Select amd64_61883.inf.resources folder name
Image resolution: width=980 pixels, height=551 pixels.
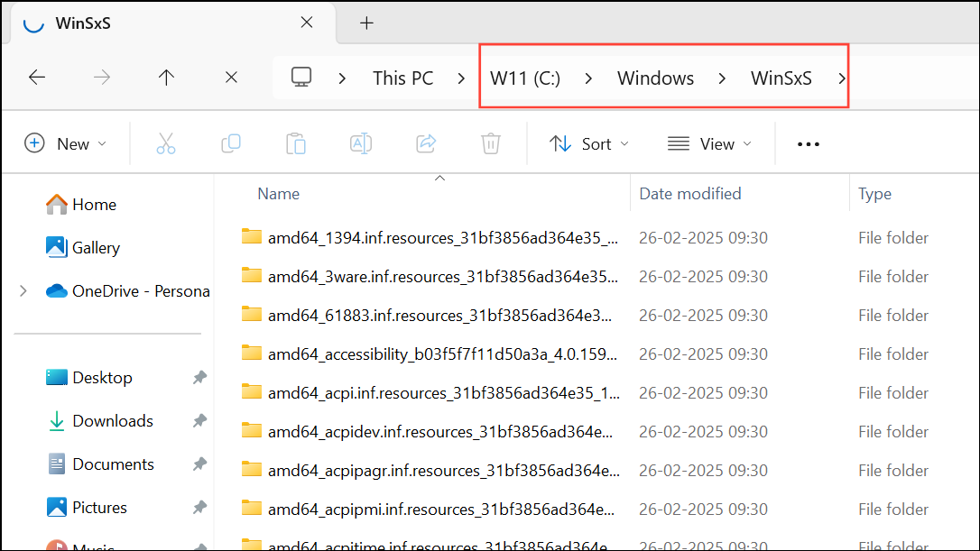click(x=439, y=316)
